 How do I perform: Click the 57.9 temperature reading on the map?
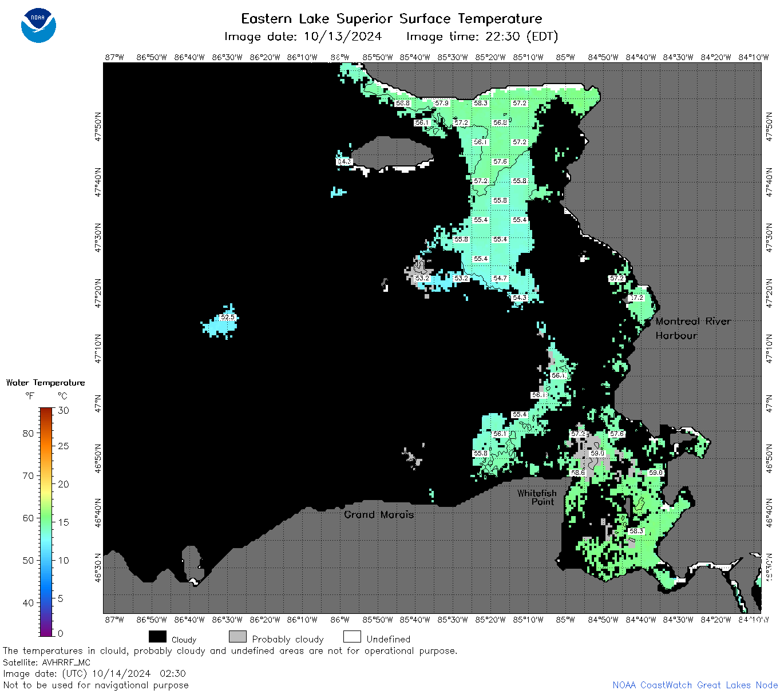[442, 103]
